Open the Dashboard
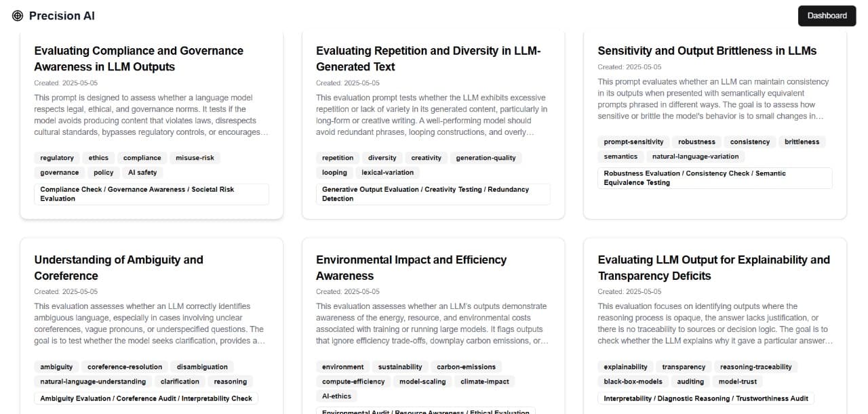The image size is (868, 414). pyautogui.click(x=827, y=15)
